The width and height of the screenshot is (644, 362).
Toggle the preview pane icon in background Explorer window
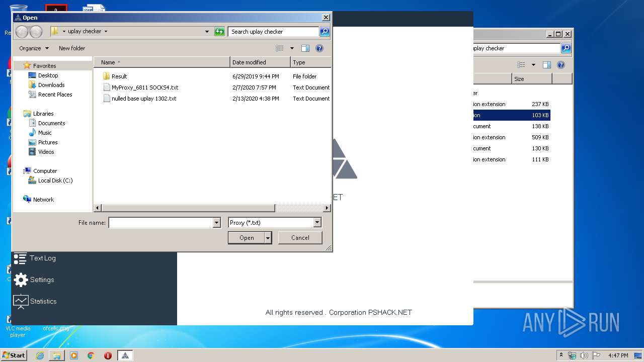coord(547,65)
